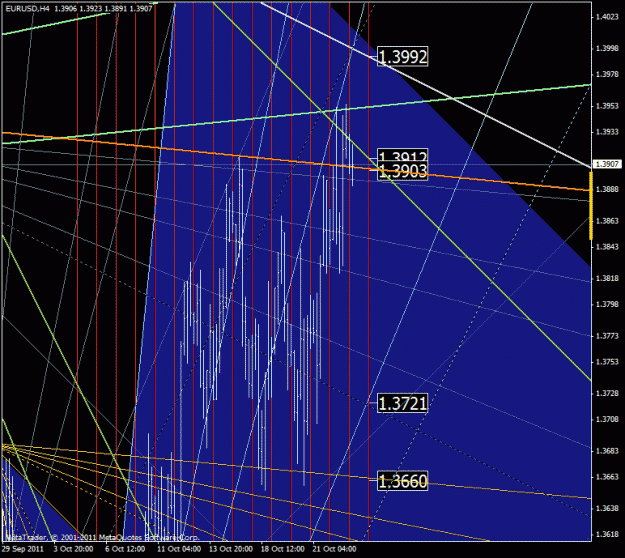
Task: Click the 13 Oct 20:00 time label
Action: tap(231, 549)
